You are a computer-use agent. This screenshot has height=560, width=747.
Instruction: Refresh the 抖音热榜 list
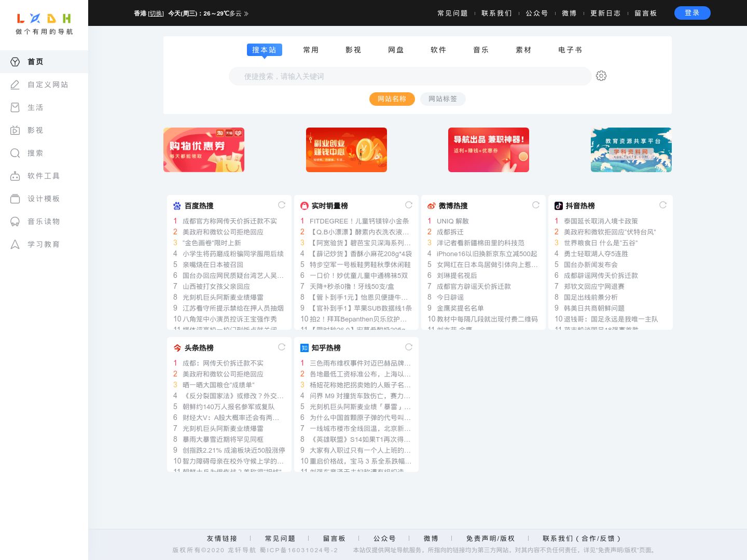663,205
